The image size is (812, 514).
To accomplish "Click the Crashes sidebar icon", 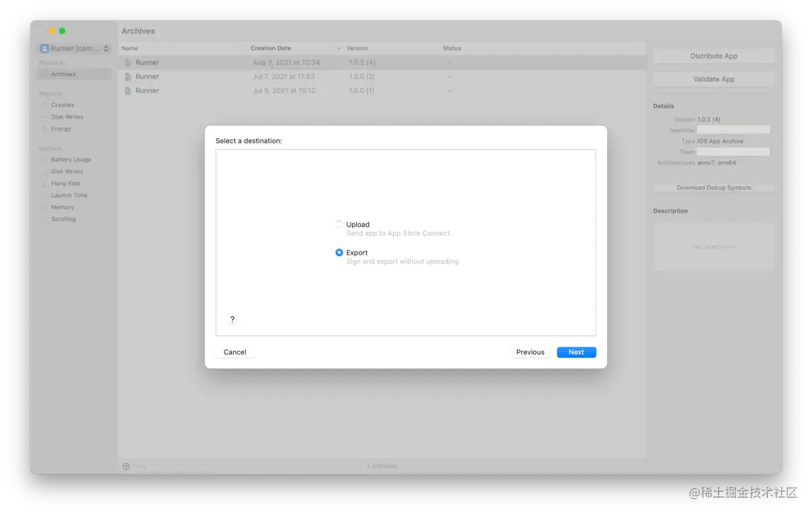I will 45,105.
